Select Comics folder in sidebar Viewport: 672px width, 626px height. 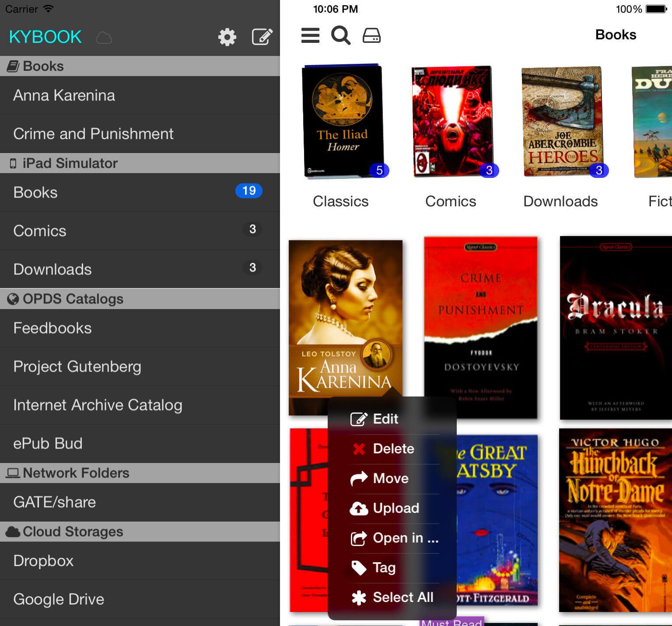(140, 231)
